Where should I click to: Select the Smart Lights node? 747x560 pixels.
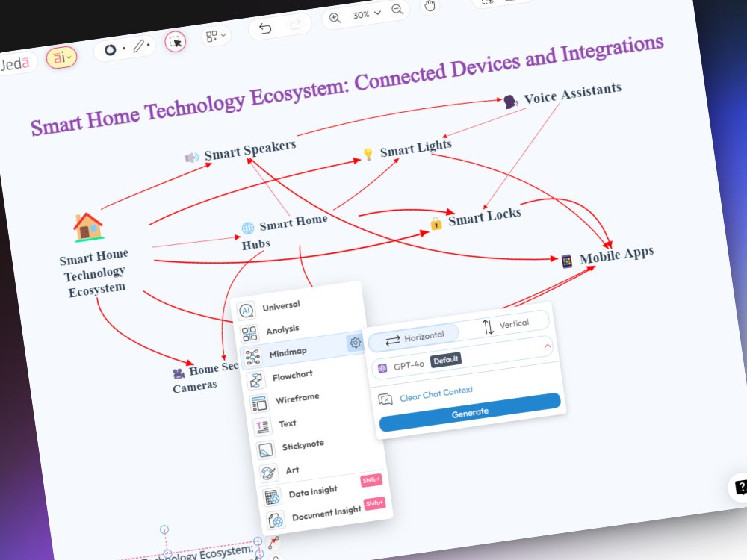click(407, 149)
